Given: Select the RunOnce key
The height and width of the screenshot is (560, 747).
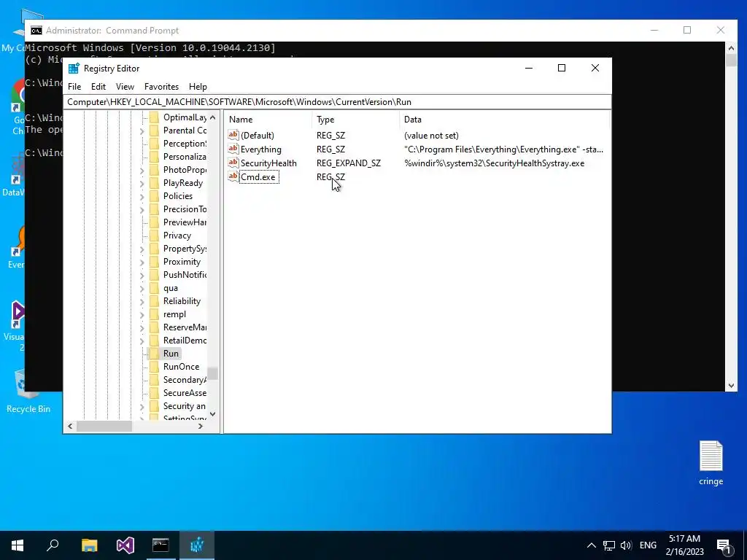Looking at the screenshot, I should click(x=181, y=367).
